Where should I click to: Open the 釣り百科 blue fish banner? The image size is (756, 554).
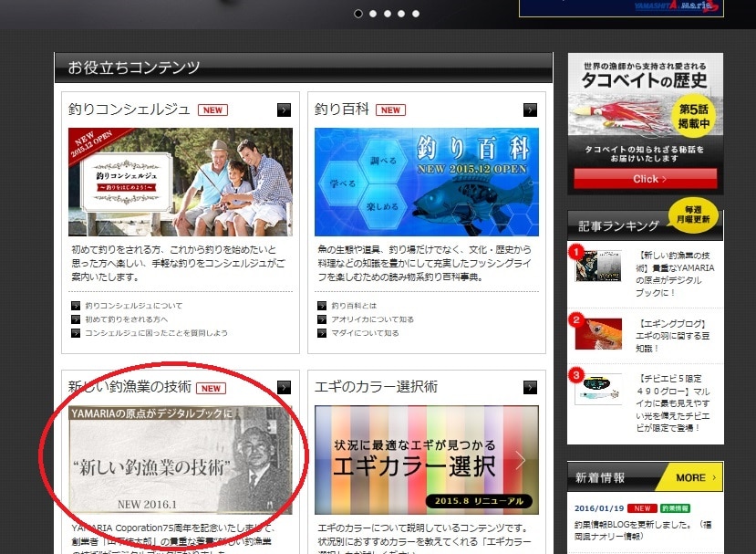pos(426,182)
